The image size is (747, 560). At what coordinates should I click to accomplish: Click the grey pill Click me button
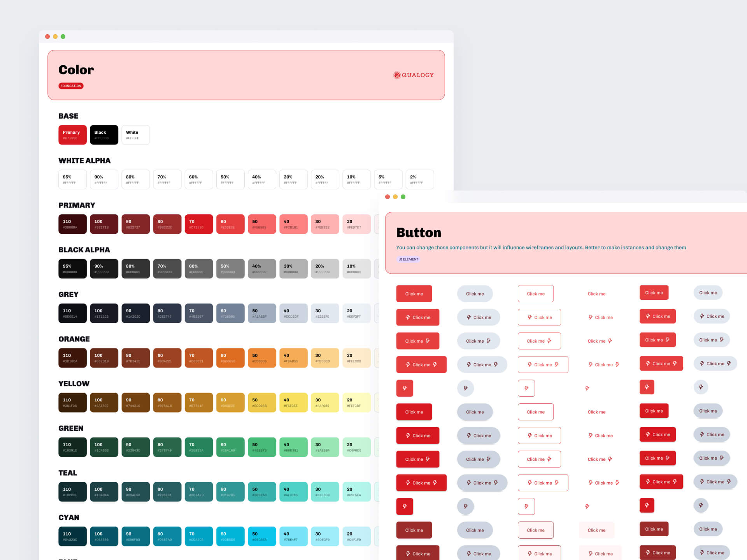(475, 294)
